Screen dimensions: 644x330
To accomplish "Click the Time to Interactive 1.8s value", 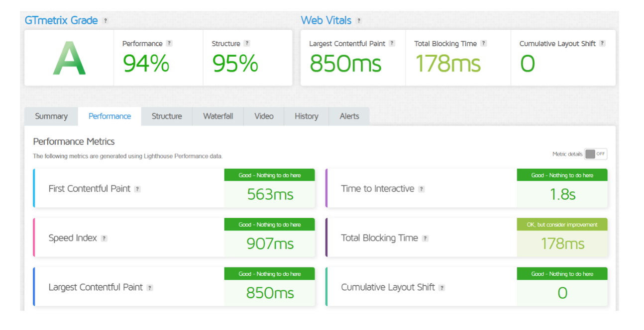I will [x=563, y=194].
